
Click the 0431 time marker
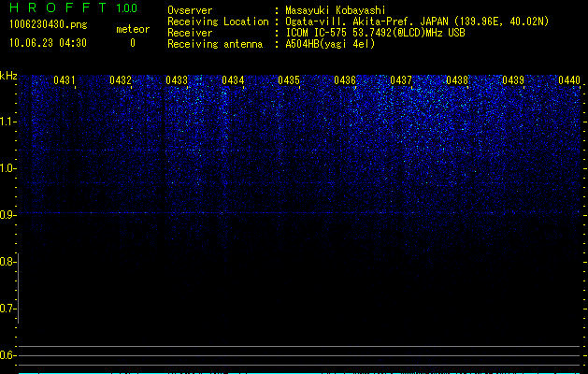65,79
